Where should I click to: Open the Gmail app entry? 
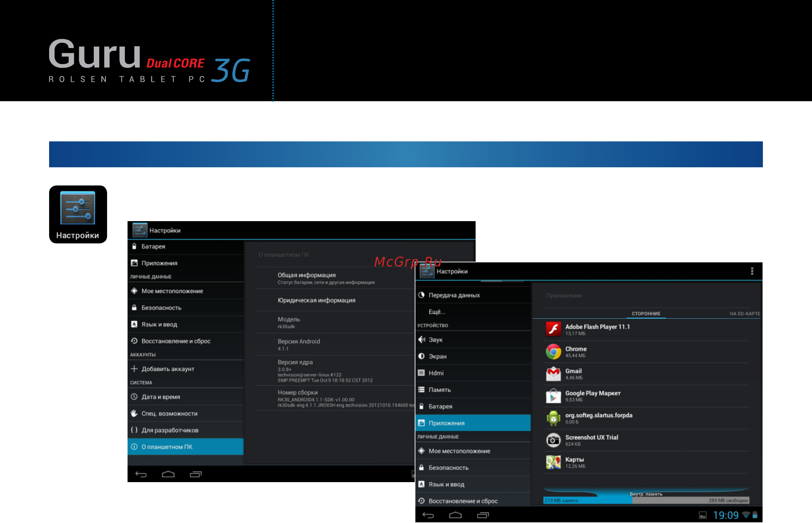pos(646,374)
